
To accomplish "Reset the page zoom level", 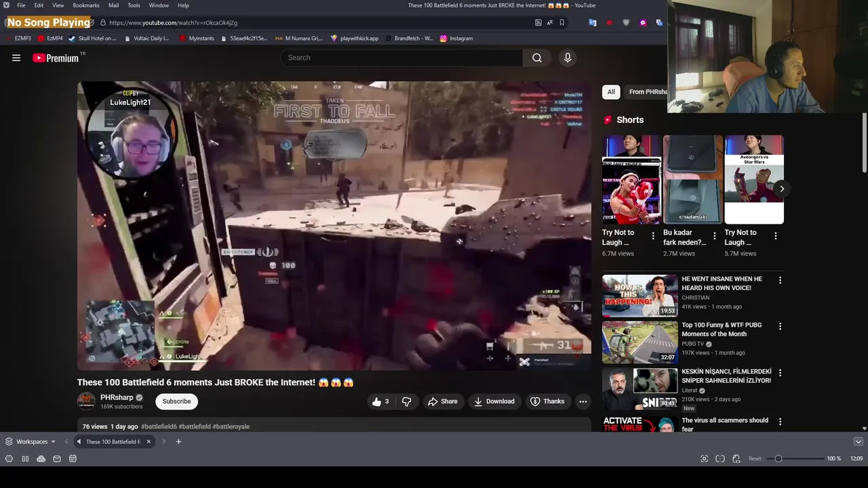I will (755, 459).
